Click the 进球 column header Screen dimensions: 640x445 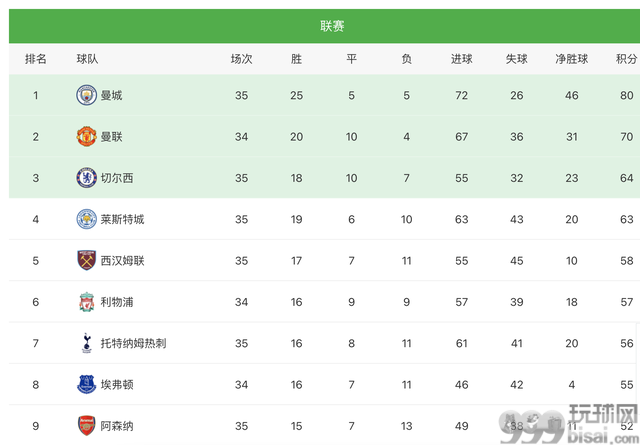click(x=462, y=59)
